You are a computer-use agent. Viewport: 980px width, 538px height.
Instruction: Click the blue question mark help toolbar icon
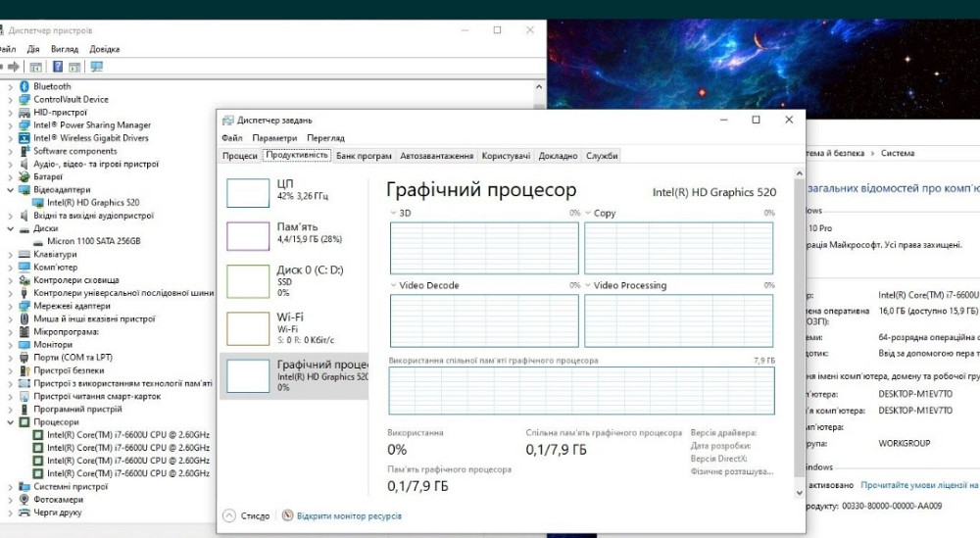(x=58, y=67)
